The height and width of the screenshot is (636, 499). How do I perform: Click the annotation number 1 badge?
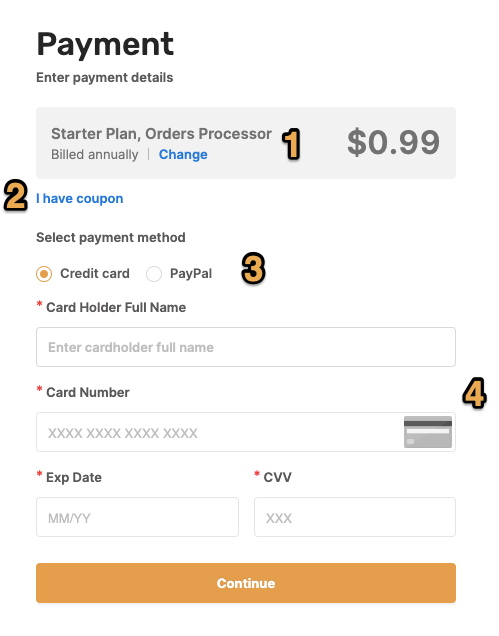pyautogui.click(x=291, y=144)
